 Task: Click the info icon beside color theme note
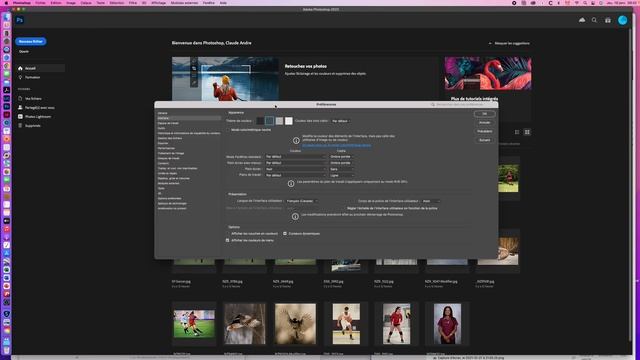296,140
